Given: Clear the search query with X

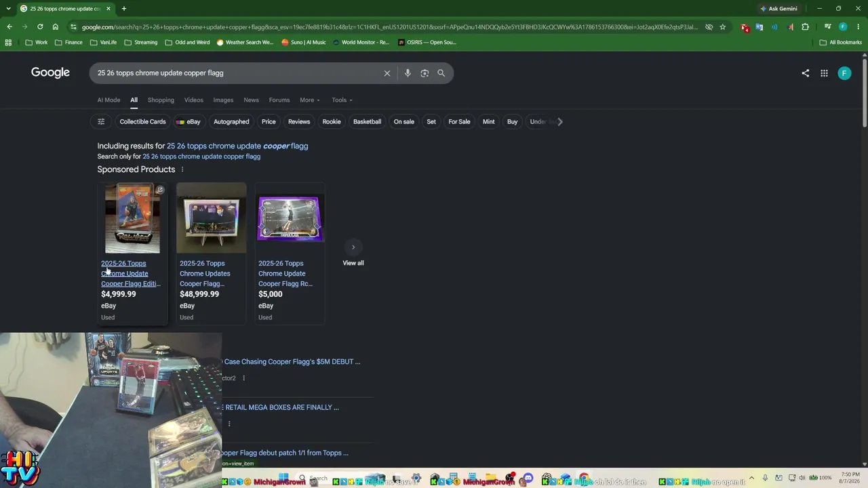Looking at the screenshot, I should (387, 73).
